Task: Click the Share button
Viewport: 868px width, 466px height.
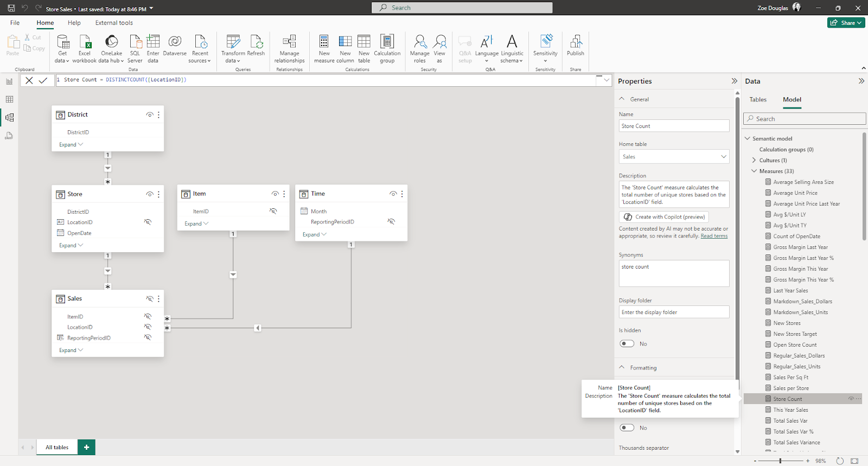Action: coord(846,23)
